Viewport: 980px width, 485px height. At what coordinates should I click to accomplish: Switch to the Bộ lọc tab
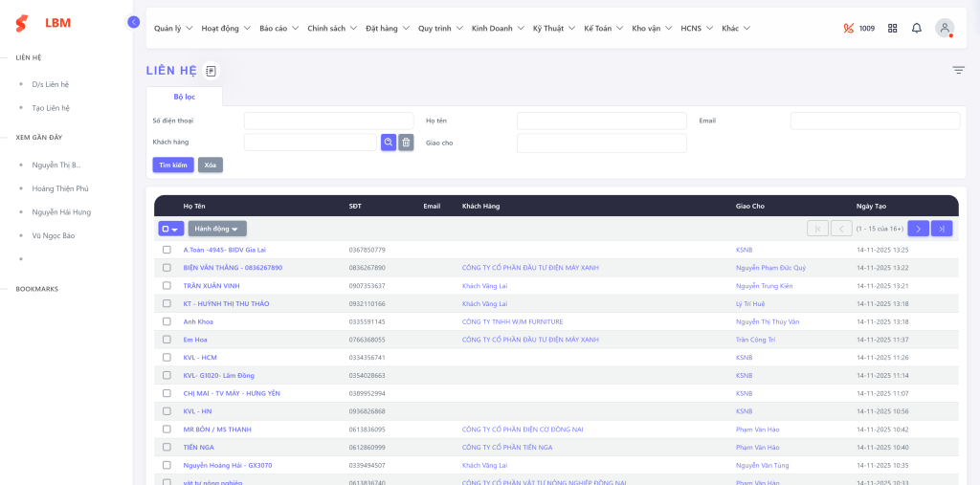[184, 97]
